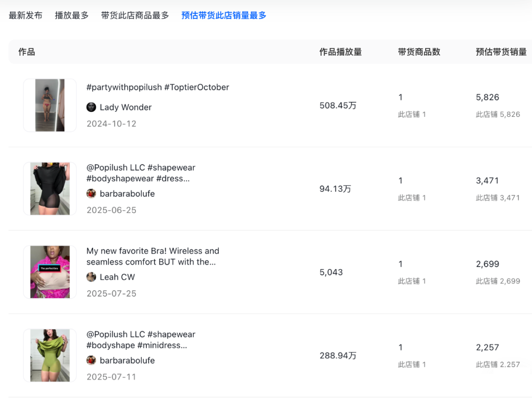The height and width of the screenshot is (410, 532).
Task: Click the Lady Wonder creator name
Action: [126, 107]
